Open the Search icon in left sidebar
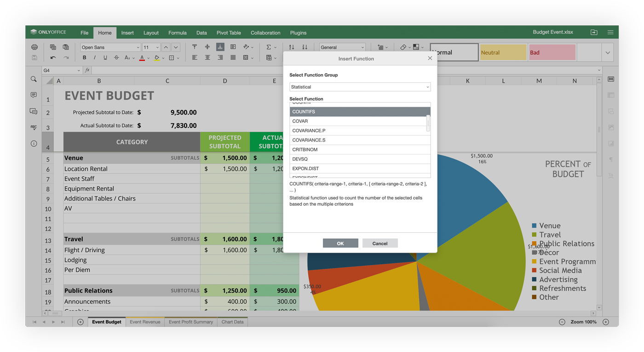The width and height of the screenshot is (644, 352). pyautogui.click(x=34, y=79)
